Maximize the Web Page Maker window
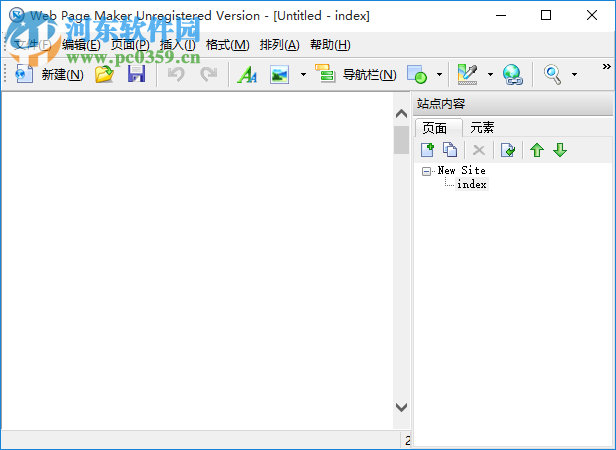The height and width of the screenshot is (450, 616). tap(546, 16)
